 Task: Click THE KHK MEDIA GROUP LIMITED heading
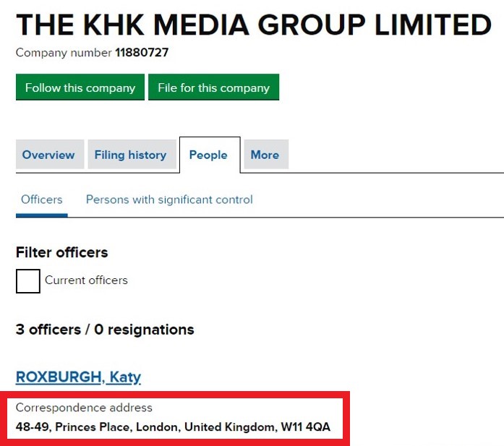click(253, 25)
